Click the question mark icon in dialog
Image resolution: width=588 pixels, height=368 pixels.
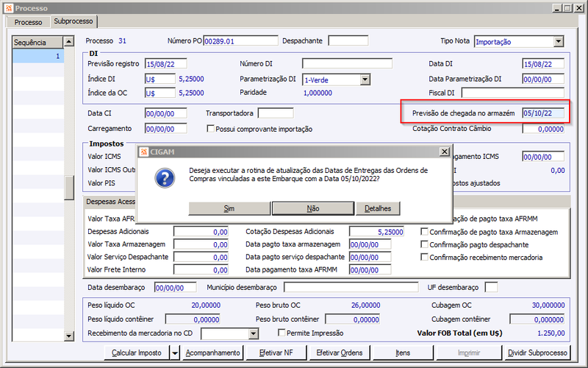(165, 178)
